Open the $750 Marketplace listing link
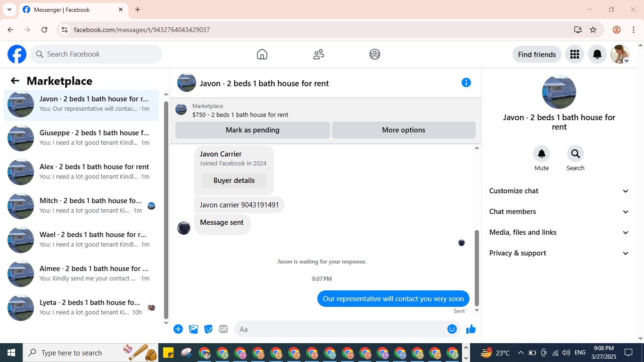Image resolution: width=644 pixels, height=362 pixels. pyautogui.click(x=240, y=115)
